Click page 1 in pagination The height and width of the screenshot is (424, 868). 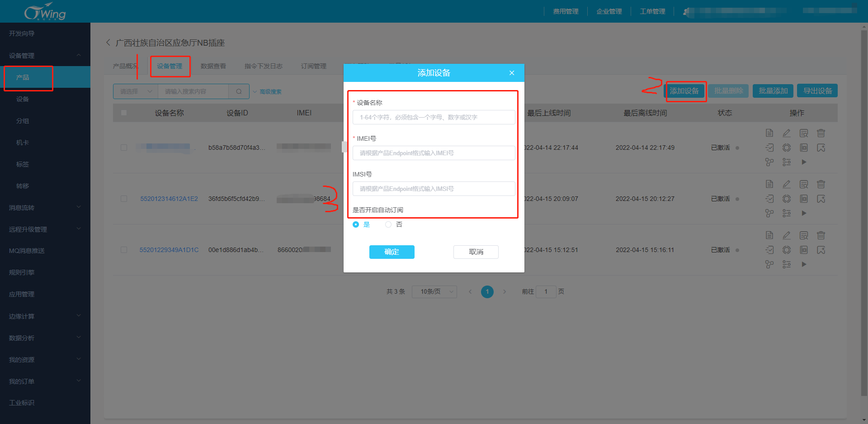pyautogui.click(x=487, y=292)
